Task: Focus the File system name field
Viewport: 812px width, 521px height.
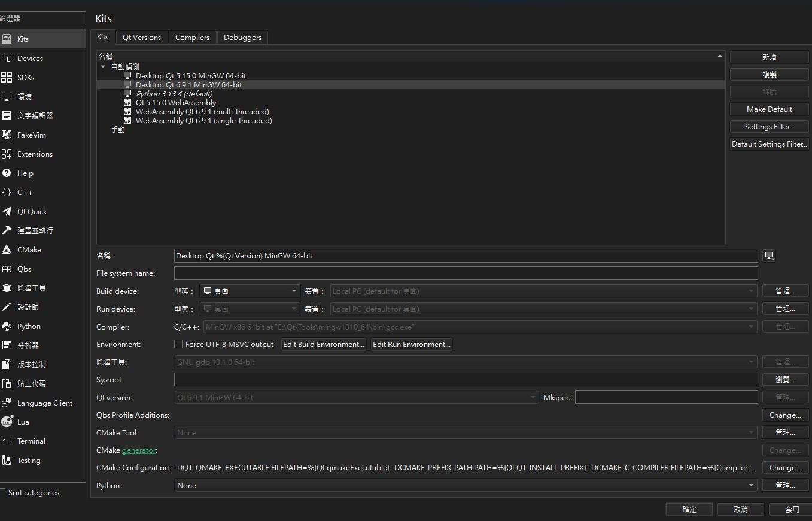Action: [466, 273]
